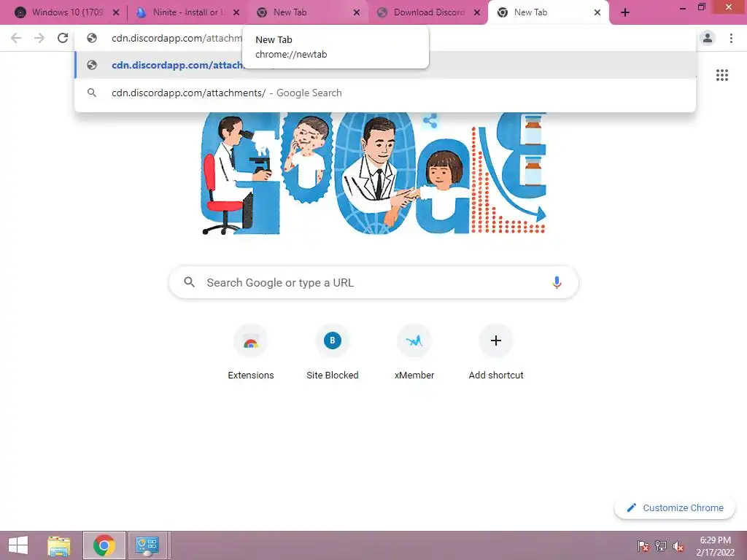Open the Chrome profile avatar

(708, 38)
